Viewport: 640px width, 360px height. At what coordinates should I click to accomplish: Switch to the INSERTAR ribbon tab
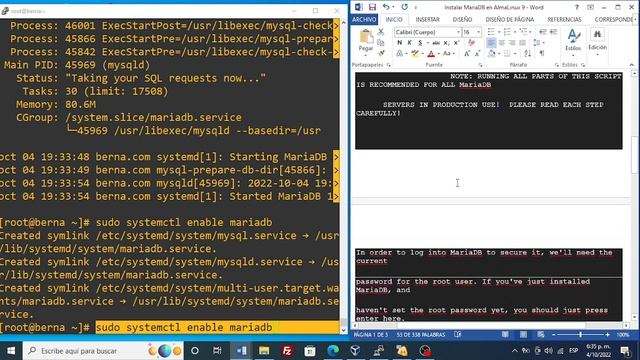427,19
